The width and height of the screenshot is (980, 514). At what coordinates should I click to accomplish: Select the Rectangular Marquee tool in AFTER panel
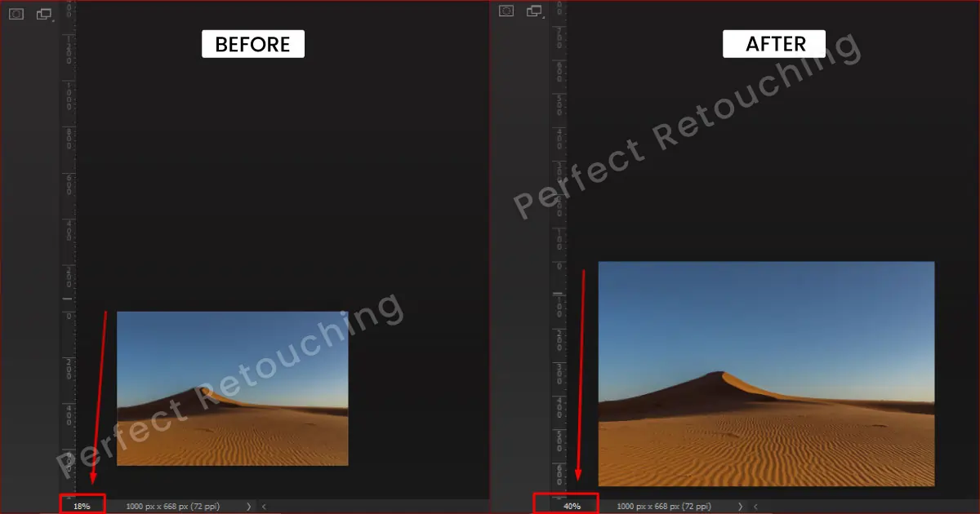pyautogui.click(x=506, y=11)
